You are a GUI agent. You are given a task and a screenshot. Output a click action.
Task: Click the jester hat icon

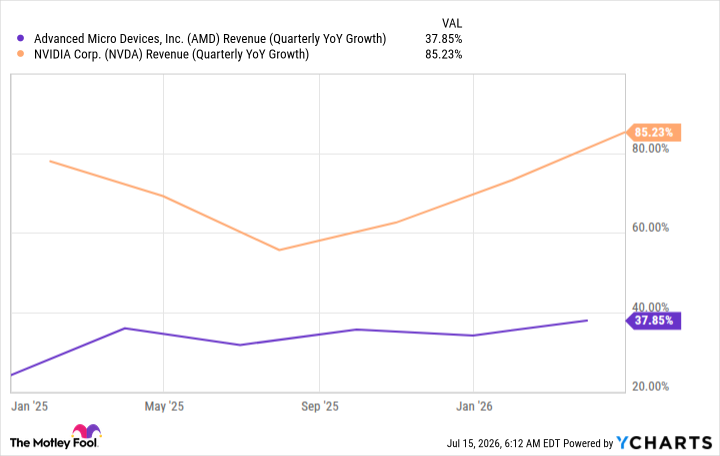(87, 431)
